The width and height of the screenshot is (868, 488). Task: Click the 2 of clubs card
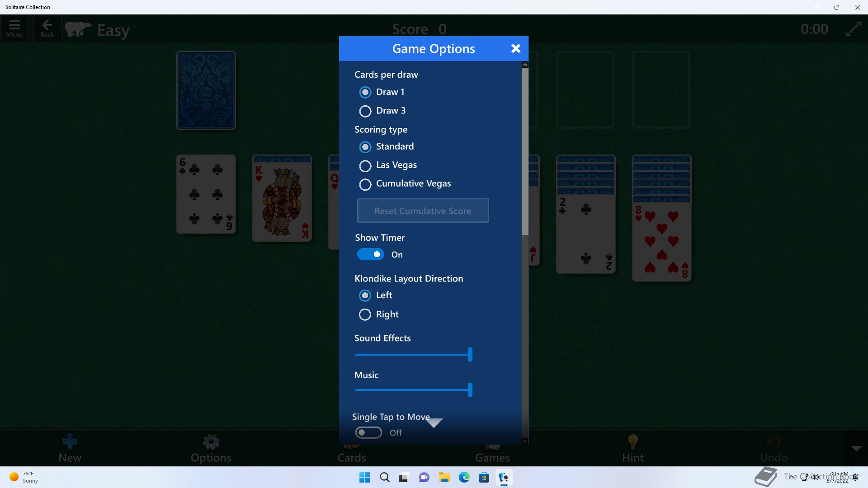(586, 234)
